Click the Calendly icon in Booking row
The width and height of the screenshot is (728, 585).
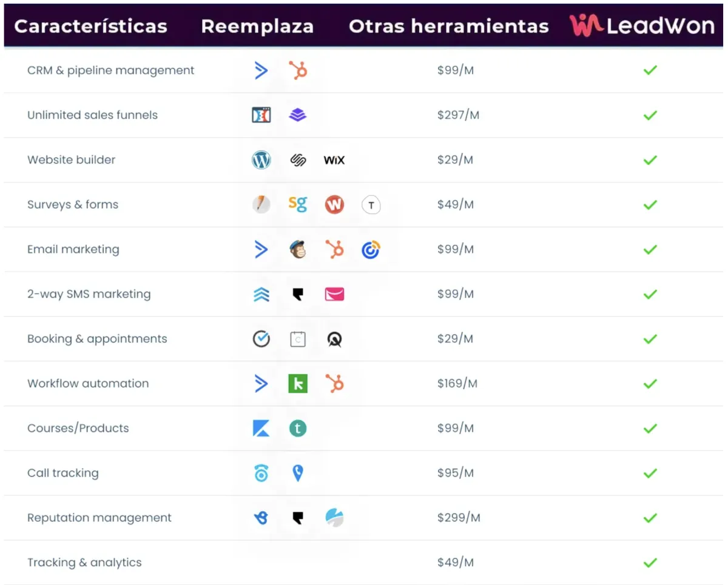[298, 339]
